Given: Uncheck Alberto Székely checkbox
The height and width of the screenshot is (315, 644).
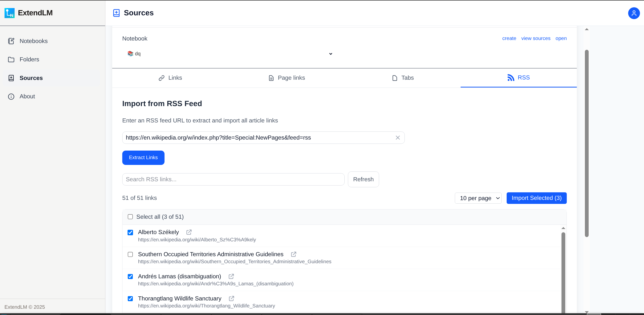Looking at the screenshot, I should pyautogui.click(x=130, y=232).
